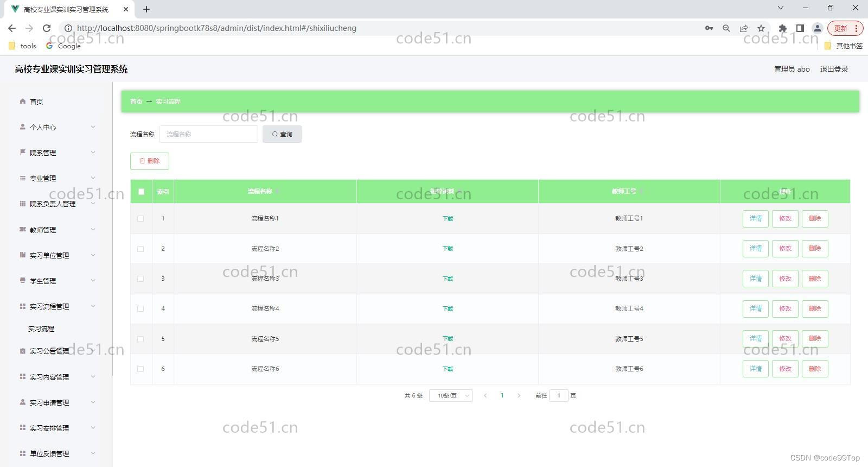The height and width of the screenshot is (467, 868).
Task: Open the zoom magnifier icon in address bar
Action: click(726, 28)
